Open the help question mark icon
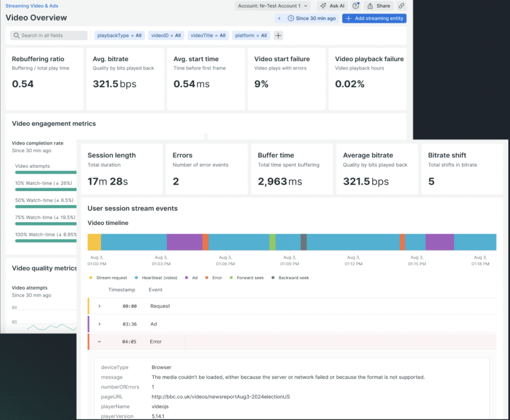510x420 pixels. pyautogui.click(x=356, y=6)
